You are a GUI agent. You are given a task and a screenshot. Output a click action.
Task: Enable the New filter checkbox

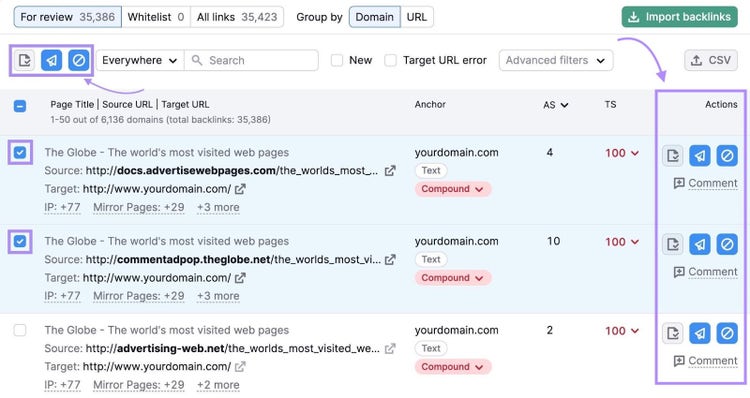click(337, 60)
